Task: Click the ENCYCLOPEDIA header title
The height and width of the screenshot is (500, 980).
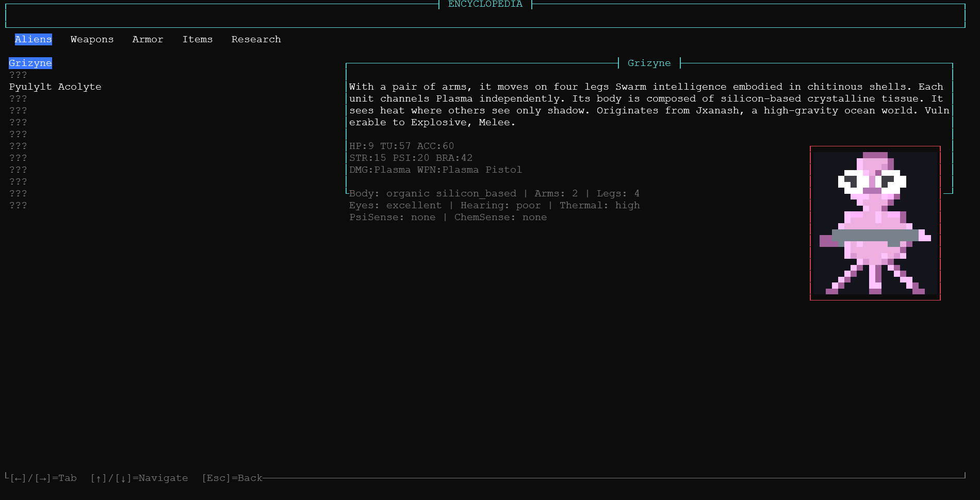Action: [x=485, y=4]
